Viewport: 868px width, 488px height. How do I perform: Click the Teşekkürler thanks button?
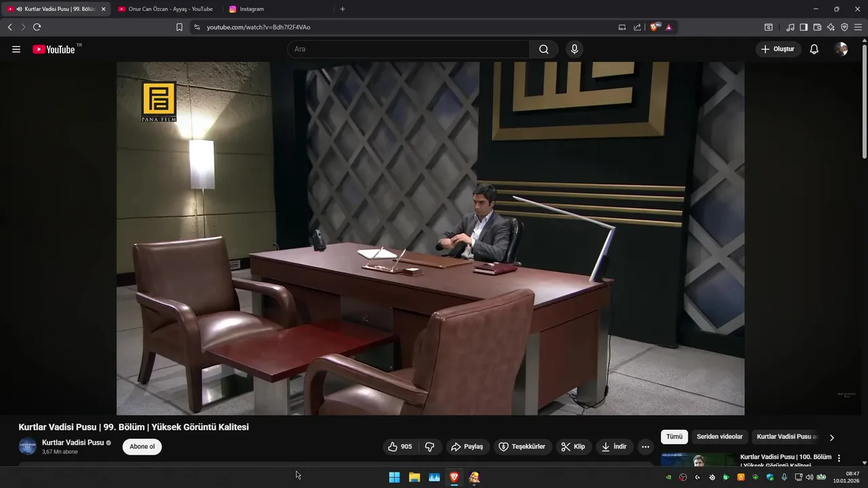click(522, 447)
